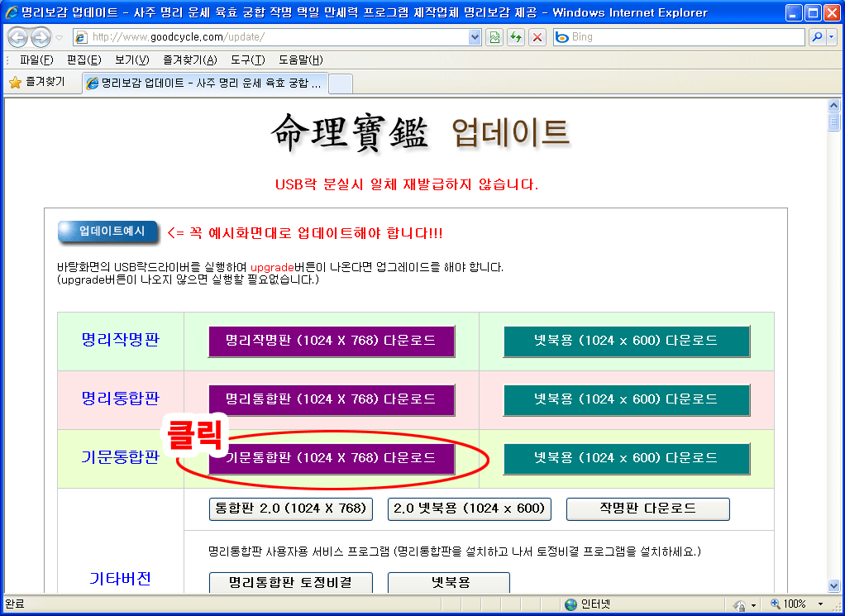Screen dimensions: 845x616
Task: Go back with the browser Back arrow
Action: [18, 37]
